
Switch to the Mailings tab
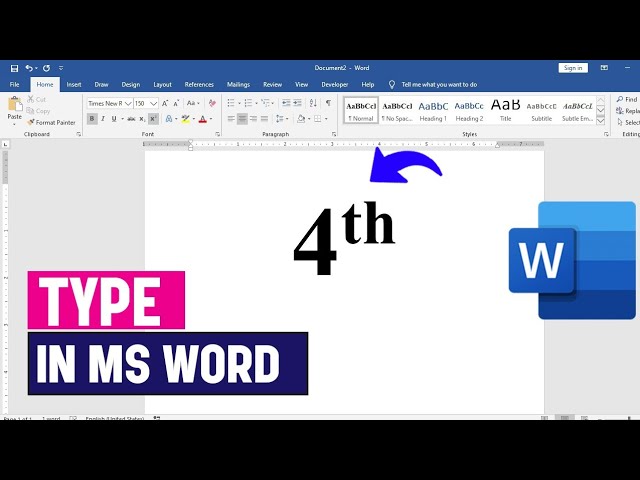238,84
